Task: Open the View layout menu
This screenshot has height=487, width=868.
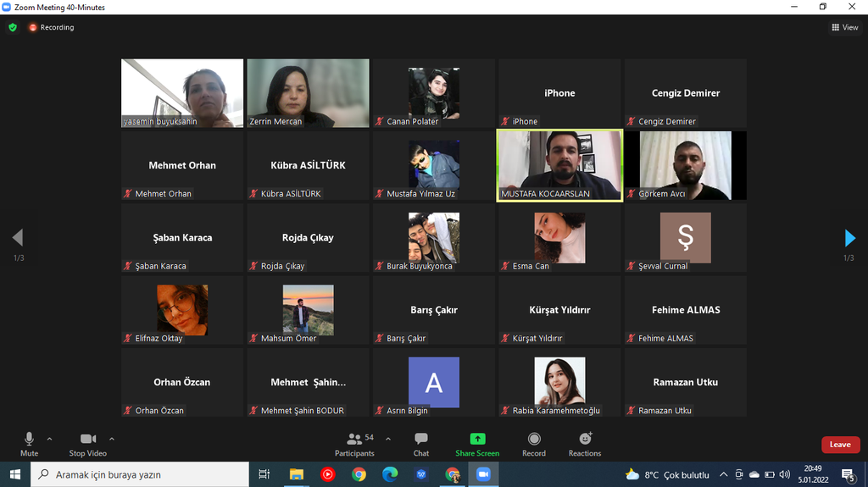Action: pyautogui.click(x=845, y=27)
